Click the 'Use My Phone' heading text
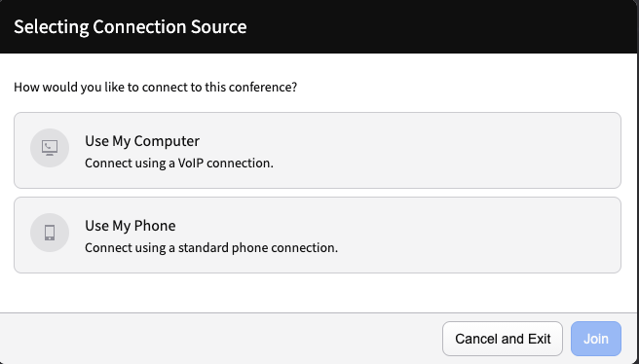 coord(131,226)
